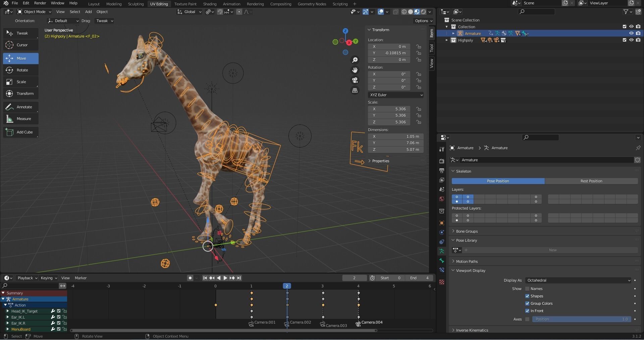Select the Transform tool
Image resolution: width=644 pixels, height=340 pixels.
point(21,94)
